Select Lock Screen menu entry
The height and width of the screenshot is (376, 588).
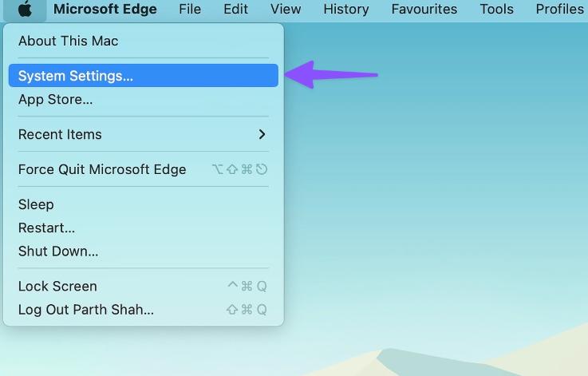point(144,287)
